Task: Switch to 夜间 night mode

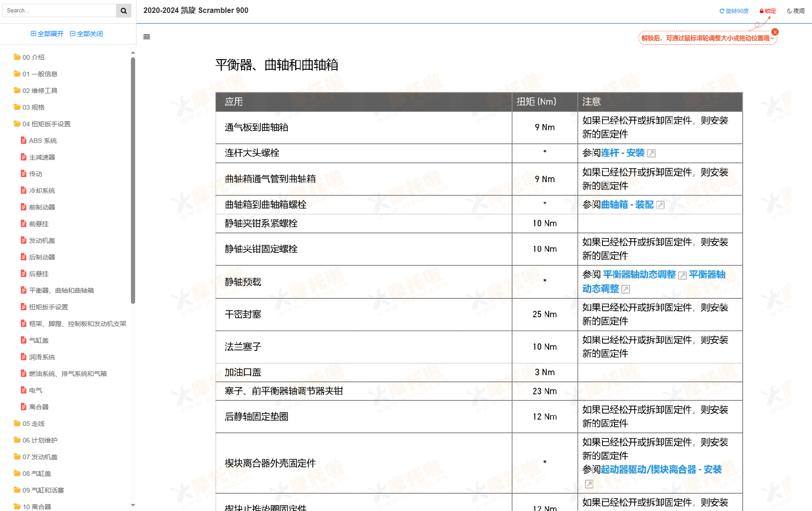Action: coord(796,11)
